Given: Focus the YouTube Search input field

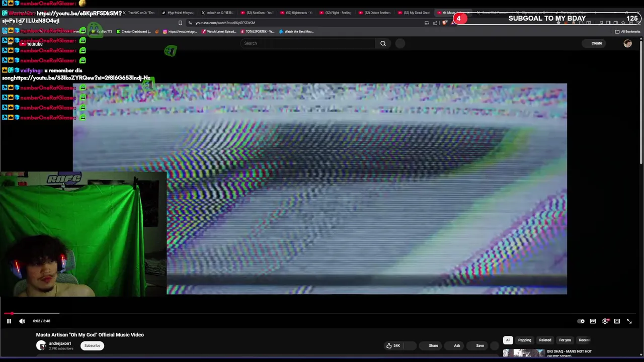Looking at the screenshot, I should 308,43.
